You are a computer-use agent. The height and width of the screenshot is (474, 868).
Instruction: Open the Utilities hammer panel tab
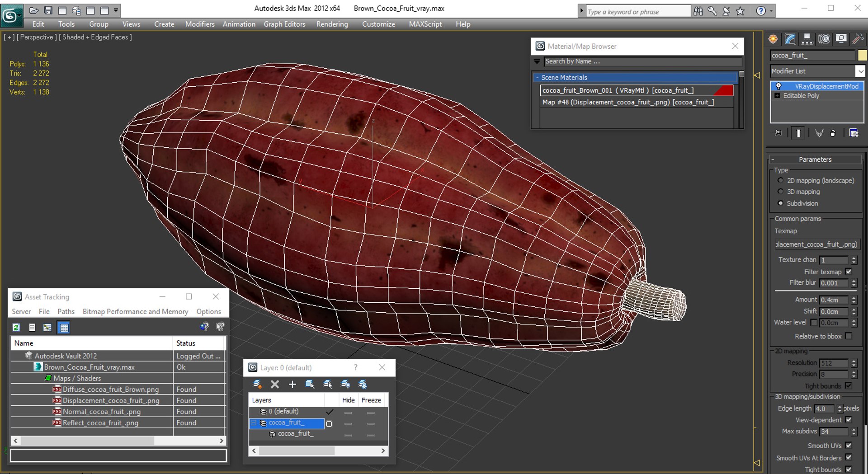(858, 39)
